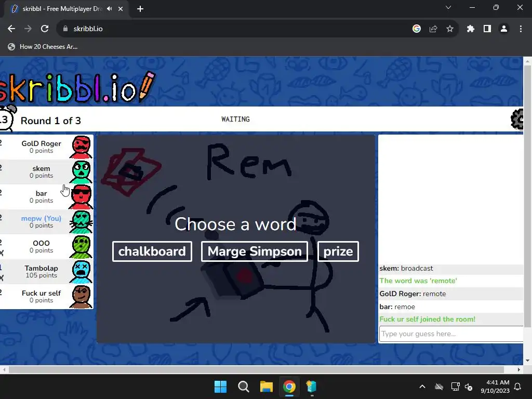This screenshot has height=399, width=532.
Task: Bookmark this page with star
Action: coord(450,29)
